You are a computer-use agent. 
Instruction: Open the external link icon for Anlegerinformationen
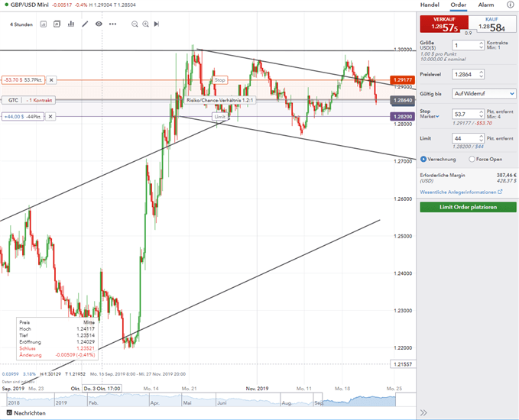[500, 192]
